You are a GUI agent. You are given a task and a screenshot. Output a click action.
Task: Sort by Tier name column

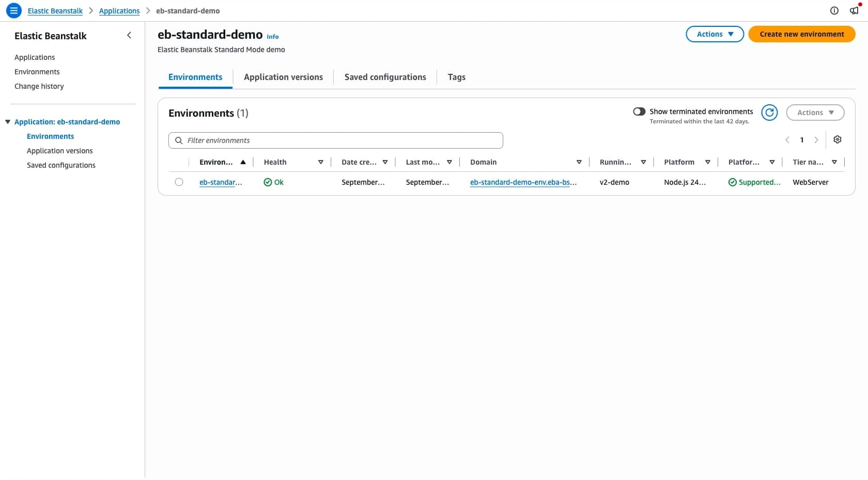pyautogui.click(x=834, y=162)
